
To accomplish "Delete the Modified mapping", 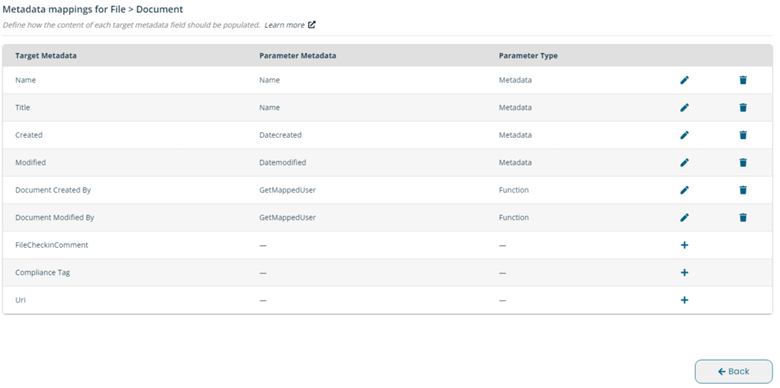I will (743, 162).
